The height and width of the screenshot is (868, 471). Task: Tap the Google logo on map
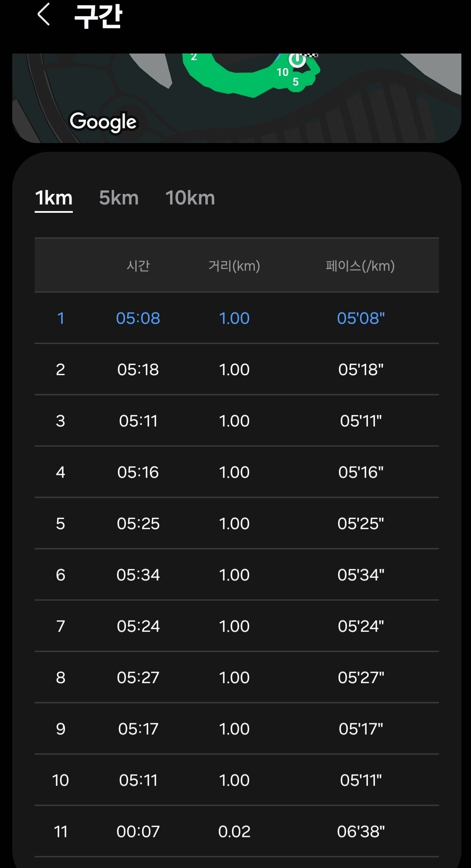[103, 122]
